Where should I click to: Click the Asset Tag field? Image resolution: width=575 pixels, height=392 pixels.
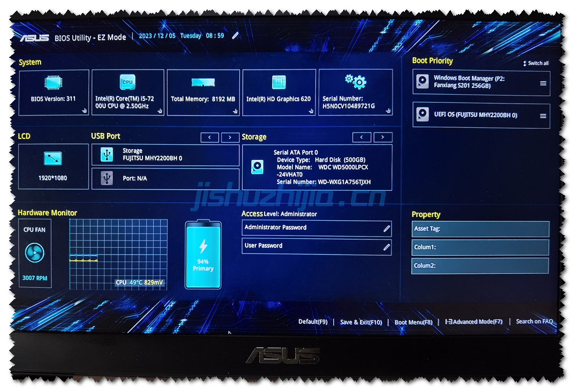480,229
